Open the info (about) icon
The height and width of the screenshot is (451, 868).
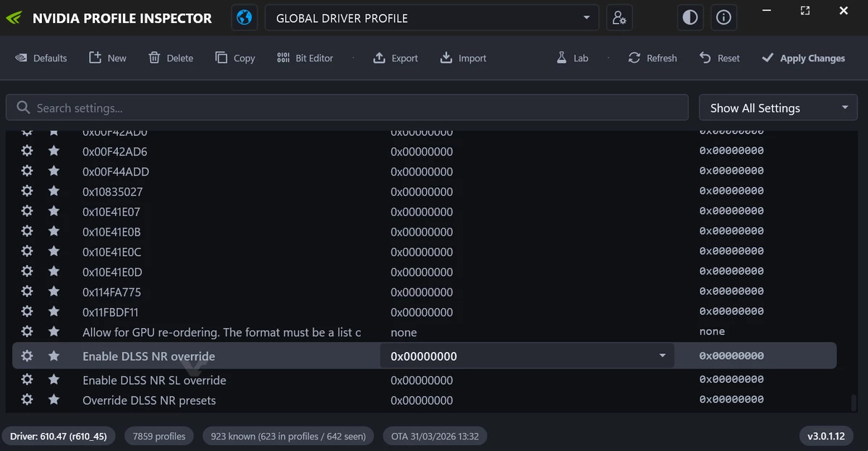tap(723, 18)
